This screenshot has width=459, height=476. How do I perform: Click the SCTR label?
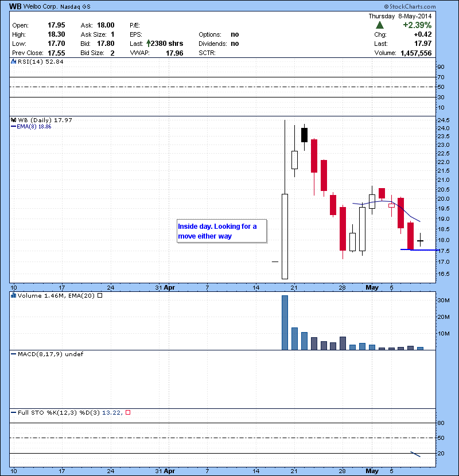point(207,53)
